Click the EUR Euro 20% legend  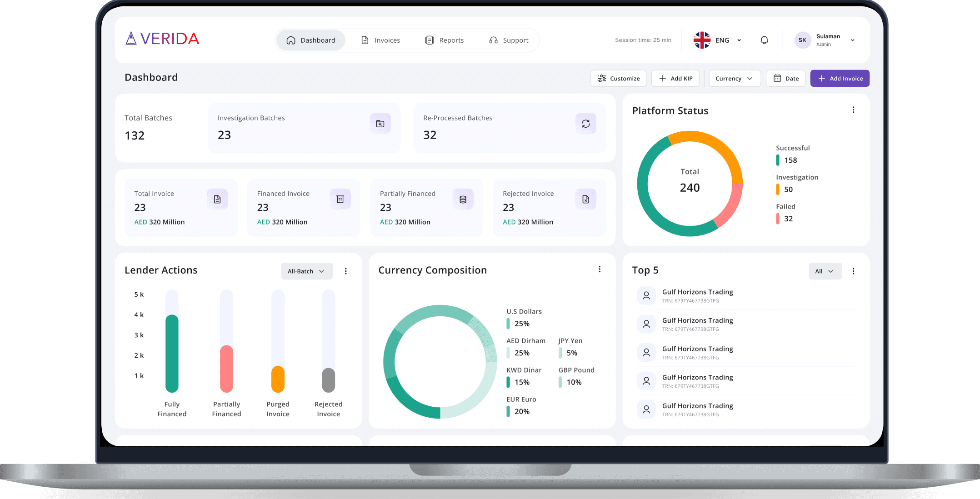521,405
